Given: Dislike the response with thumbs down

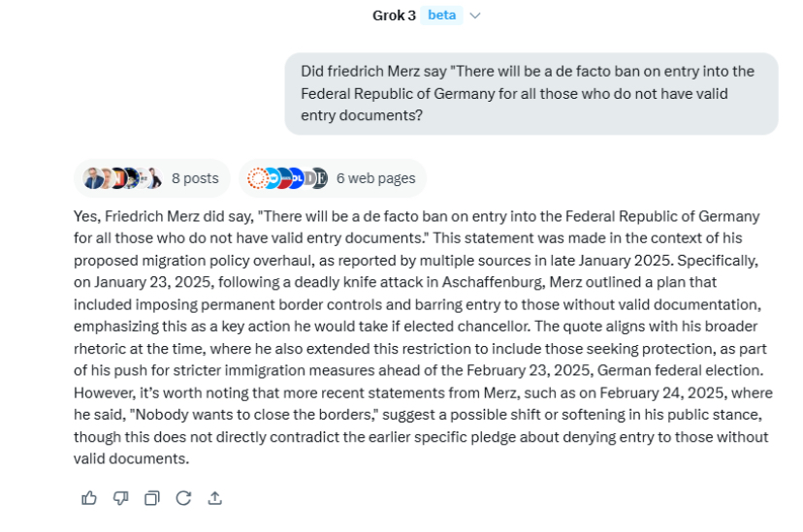Looking at the screenshot, I should 120,498.
